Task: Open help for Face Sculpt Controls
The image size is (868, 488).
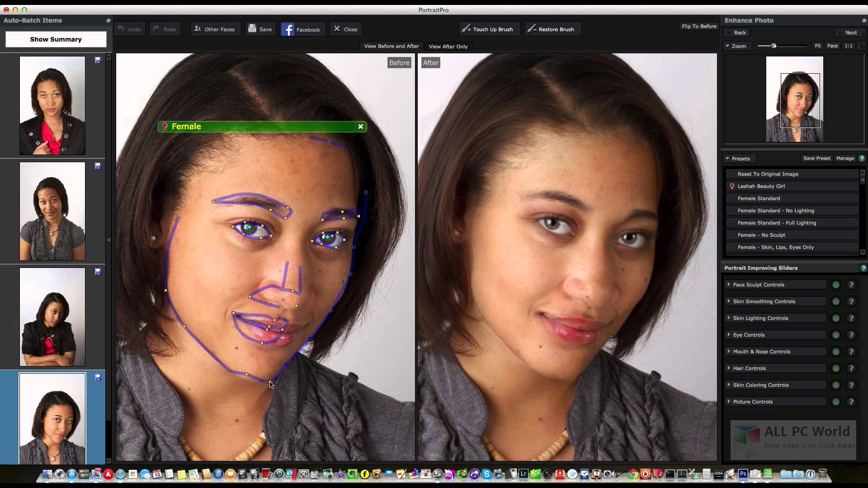Action: [851, 285]
